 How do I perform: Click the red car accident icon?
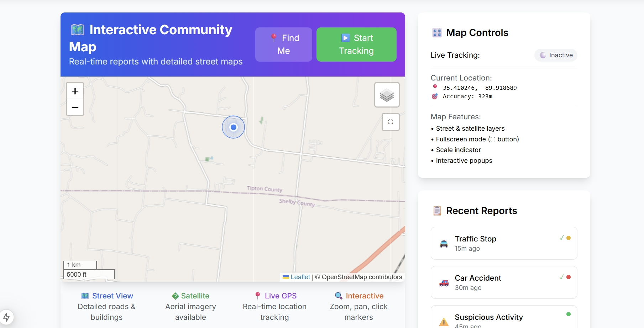[x=444, y=283]
